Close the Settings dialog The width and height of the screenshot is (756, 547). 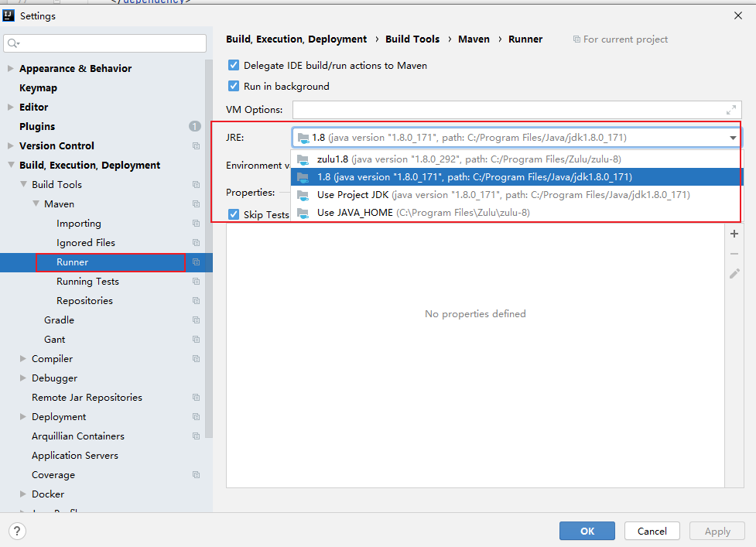click(x=738, y=15)
